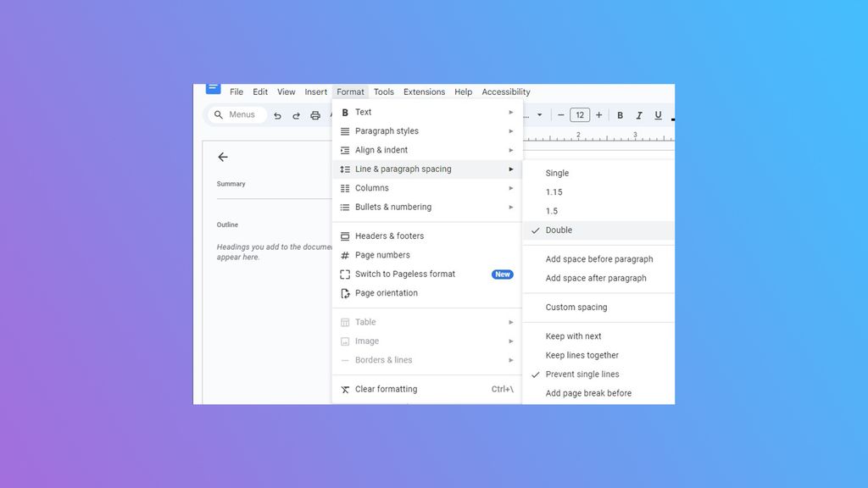This screenshot has height=488, width=868.
Task: Click the Redo icon in the toolbar
Action: point(296,114)
